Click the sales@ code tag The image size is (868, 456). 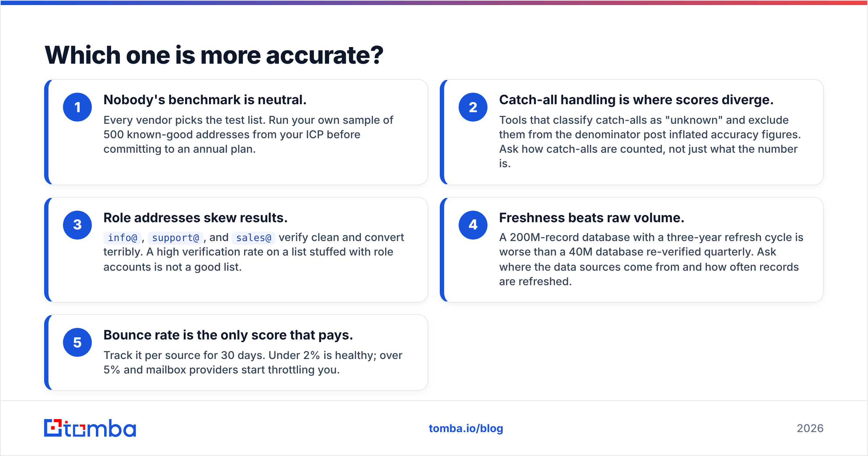(x=254, y=238)
